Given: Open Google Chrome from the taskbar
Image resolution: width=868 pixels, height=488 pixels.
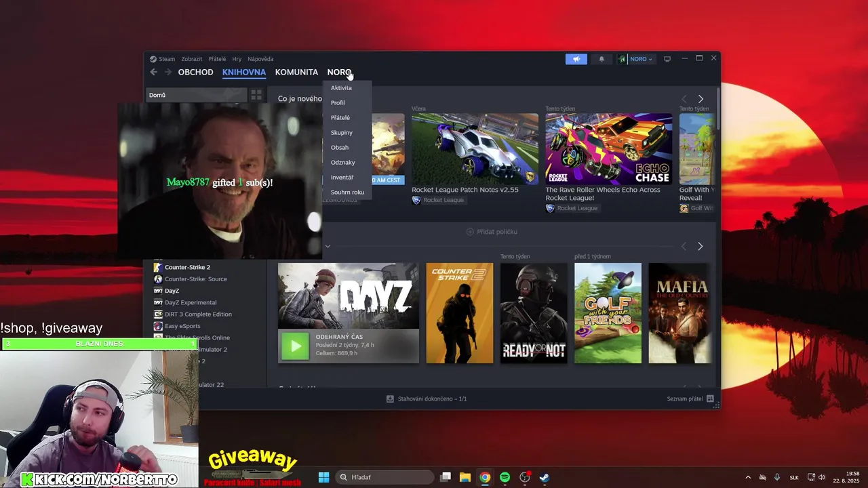Looking at the screenshot, I should tap(485, 477).
